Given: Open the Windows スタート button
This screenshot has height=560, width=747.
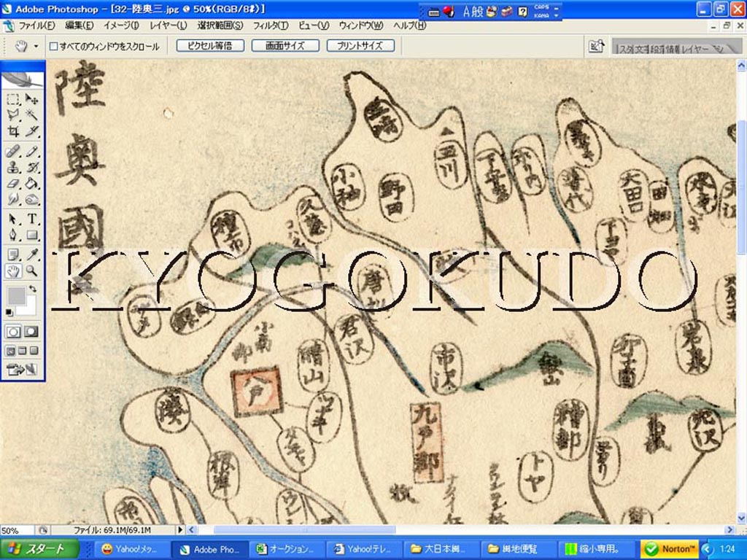Looking at the screenshot, I should click(40, 549).
